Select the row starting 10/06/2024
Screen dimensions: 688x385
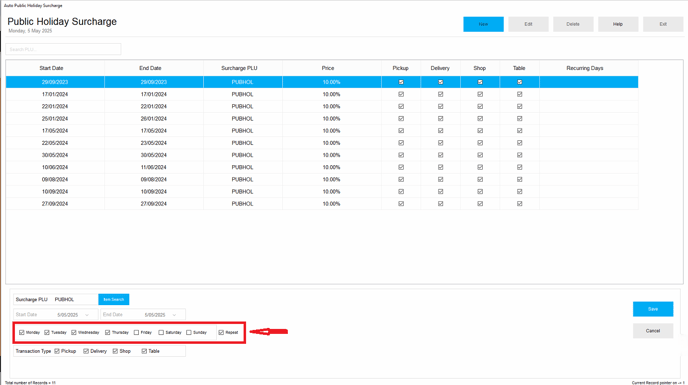[322, 167]
